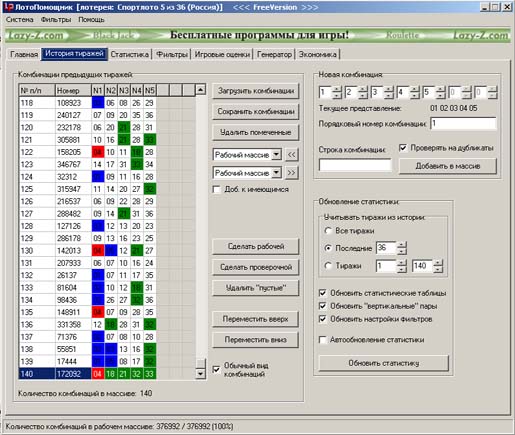Increase the 'Последние' draws count spinner
The height and width of the screenshot is (435, 515).
402,245
